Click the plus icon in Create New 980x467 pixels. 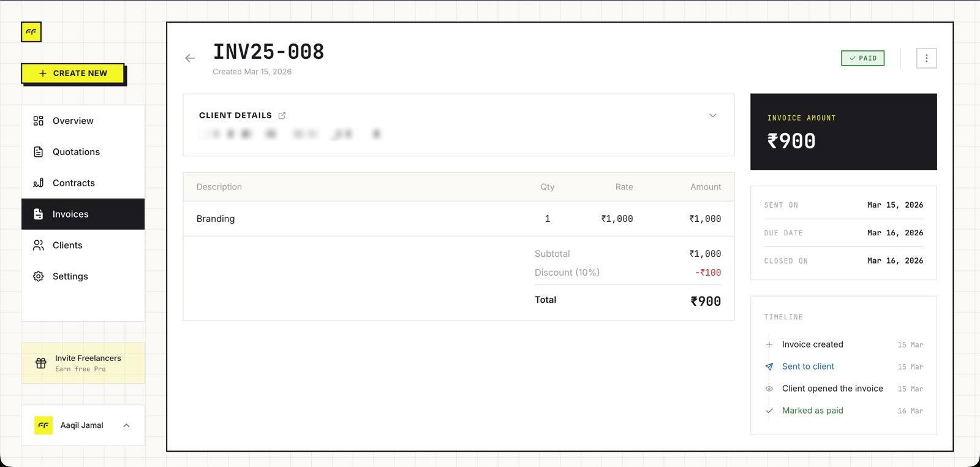click(43, 73)
